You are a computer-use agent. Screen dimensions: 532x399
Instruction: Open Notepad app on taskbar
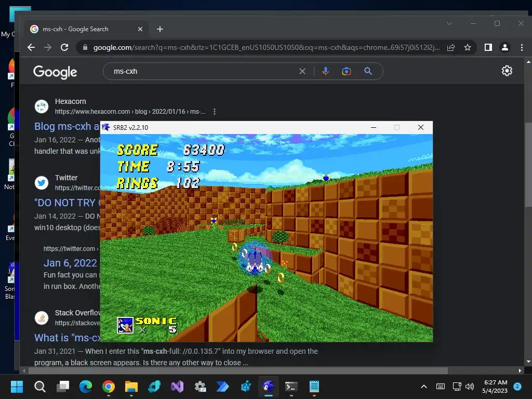tap(314, 387)
